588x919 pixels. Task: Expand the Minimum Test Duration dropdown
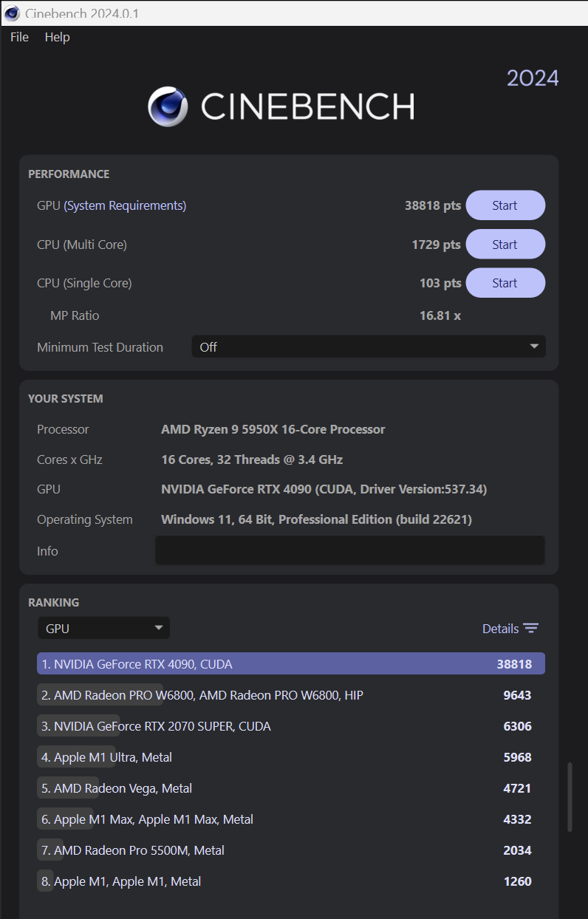368,347
